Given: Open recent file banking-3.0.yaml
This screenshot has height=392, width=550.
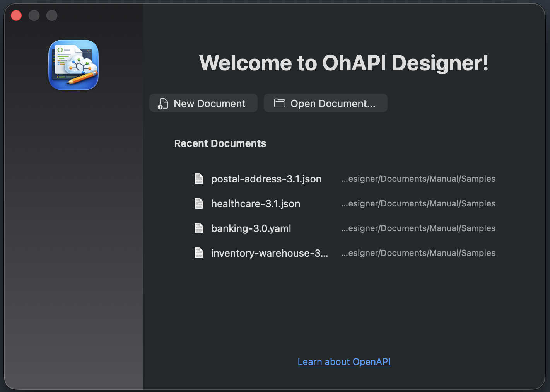Looking at the screenshot, I should [251, 228].
